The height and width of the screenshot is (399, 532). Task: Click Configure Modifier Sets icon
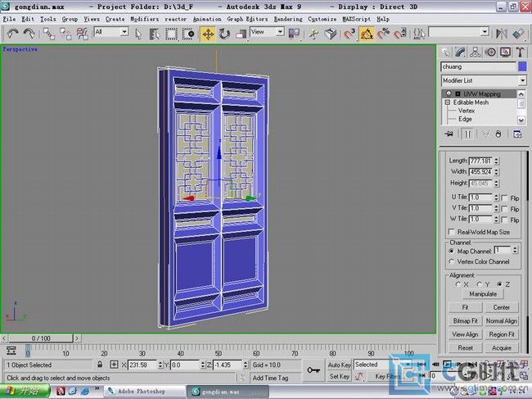[517, 134]
